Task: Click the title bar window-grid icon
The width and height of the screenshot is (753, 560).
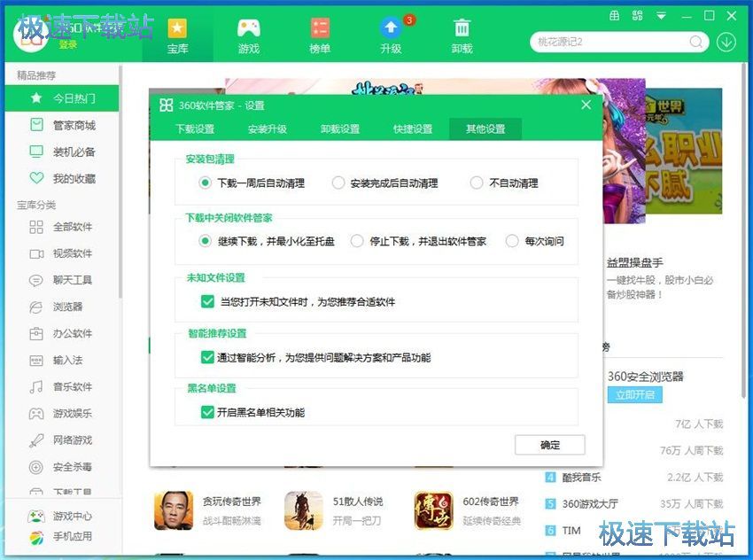Action: click(x=614, y=16)
